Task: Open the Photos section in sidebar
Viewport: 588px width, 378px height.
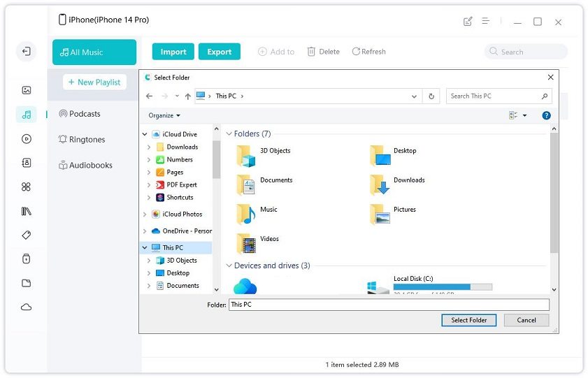Action: tap(27, 90)
